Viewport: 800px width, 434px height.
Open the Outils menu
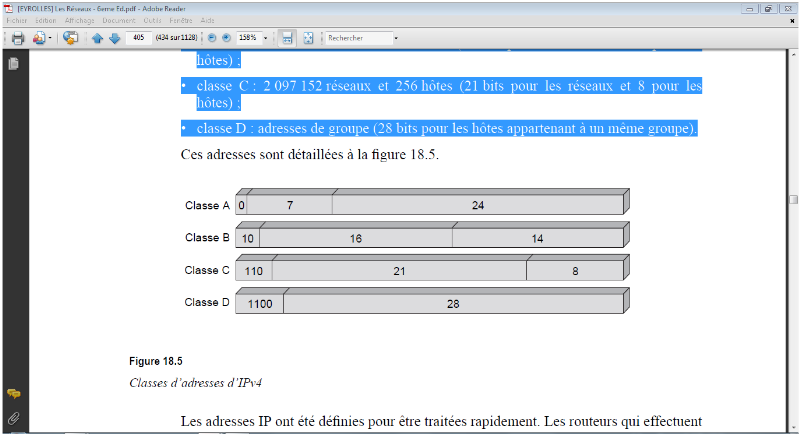[x=152, y=20]
